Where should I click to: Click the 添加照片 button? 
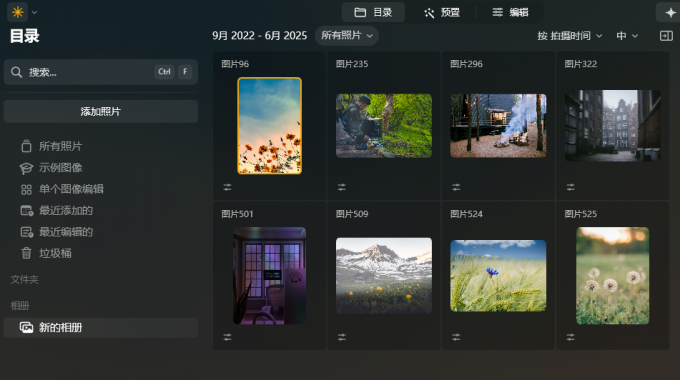click(101, 111)
